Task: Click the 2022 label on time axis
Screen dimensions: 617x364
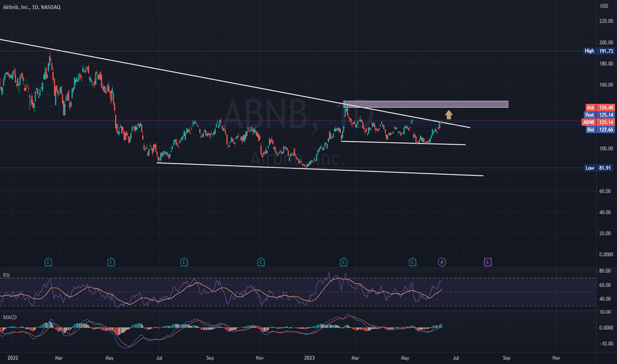Action: [13, 358]
